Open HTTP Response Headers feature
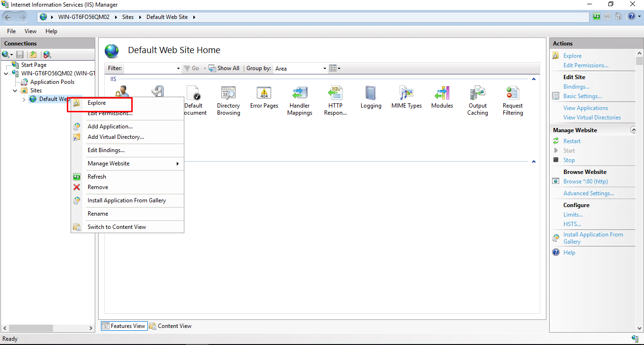This screenshot has width=644, height=345. 335,101
